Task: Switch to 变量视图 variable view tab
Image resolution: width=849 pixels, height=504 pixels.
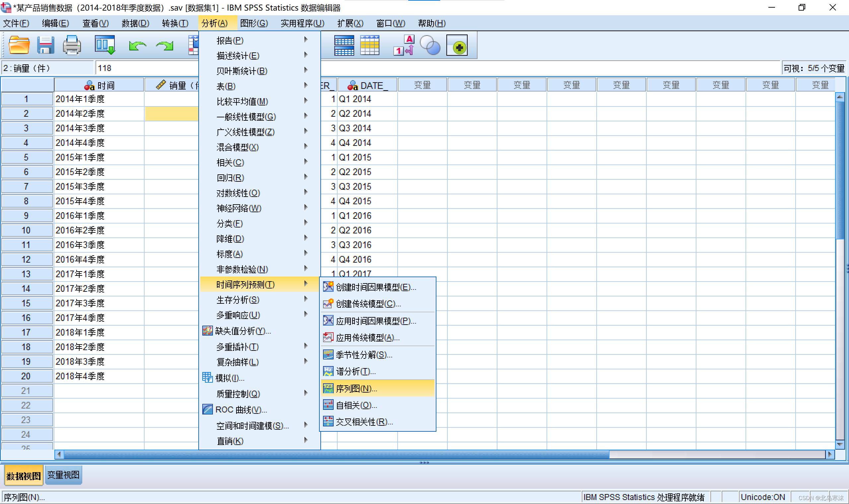Action: (x=63, y=474)
